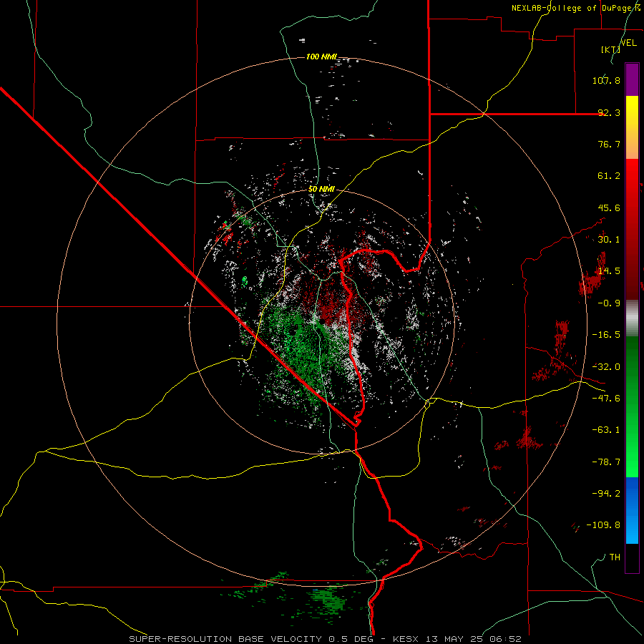This screenshot has width=644, height=644.
Task: Click the 61.2 value on velocity scale
Action: pyautogui.click(x=609, y=176)
